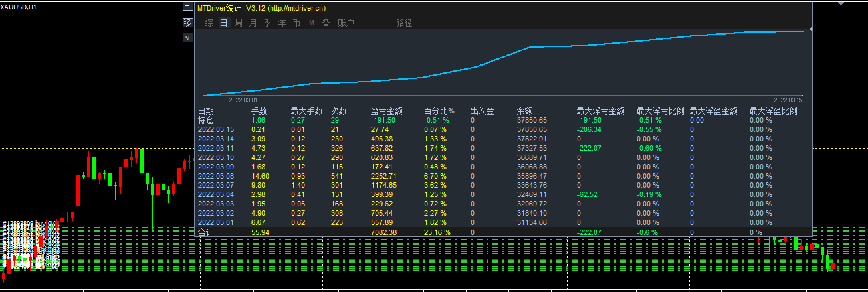Click the 日期 column header
The height and width of the screenshot is (292, 868).
206,111
